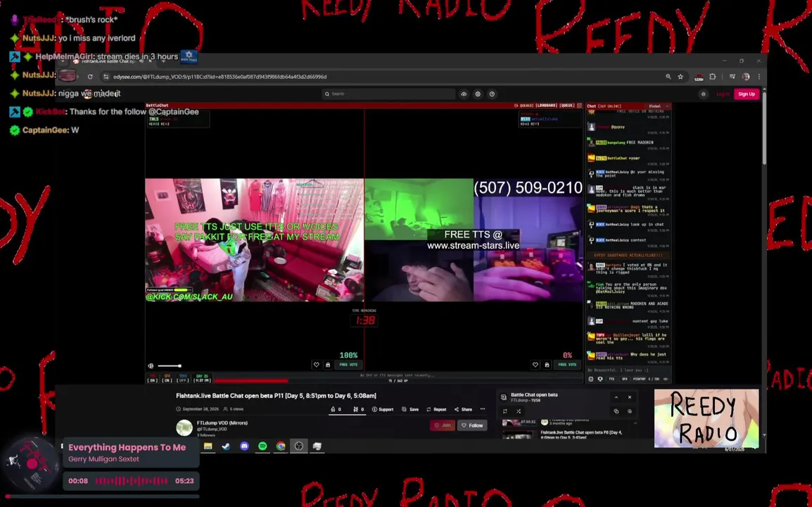Click FREE VOTE under the 0% streamer
The height and width of the screenshot is (507, 812).
click(568, 365)
